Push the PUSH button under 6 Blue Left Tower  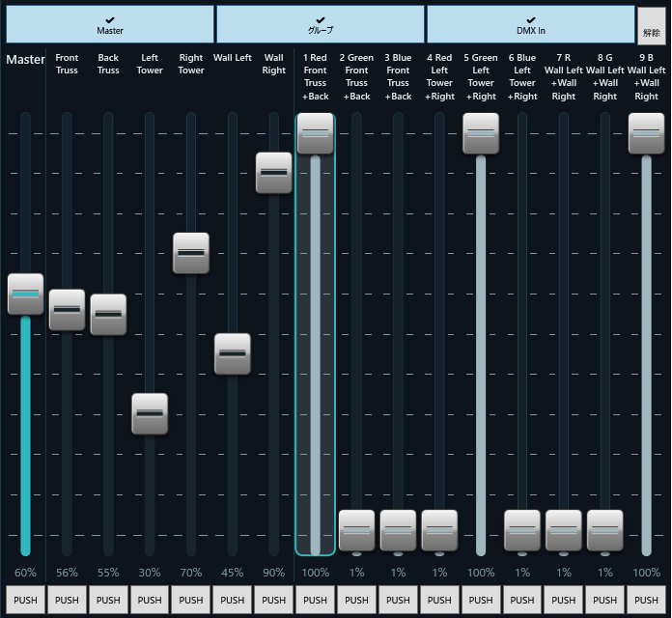coord(522,600)
